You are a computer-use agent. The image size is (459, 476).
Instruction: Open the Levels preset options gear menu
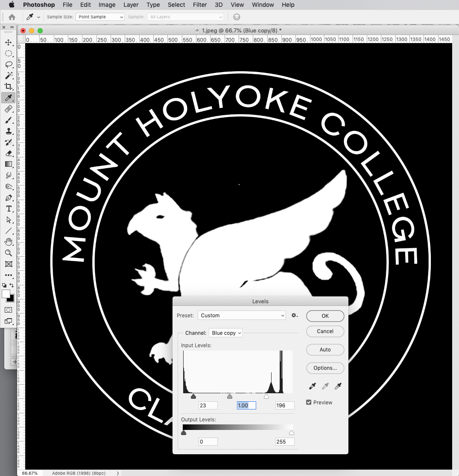point(294,315)
